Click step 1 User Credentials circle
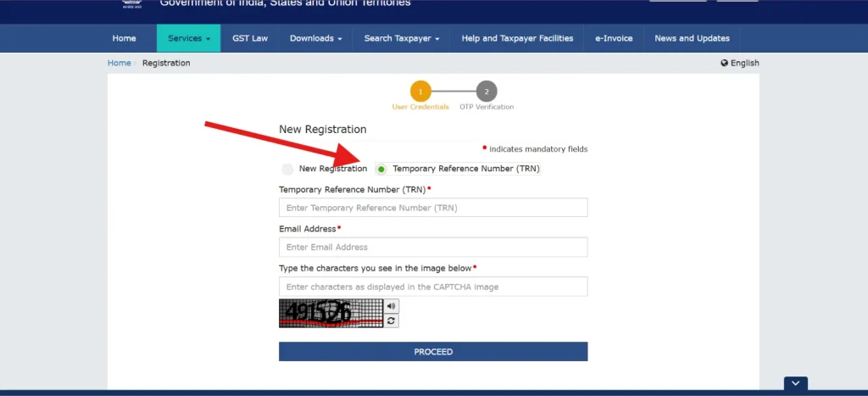This screenshot has height=396, width=868. [x=420, y=92]
